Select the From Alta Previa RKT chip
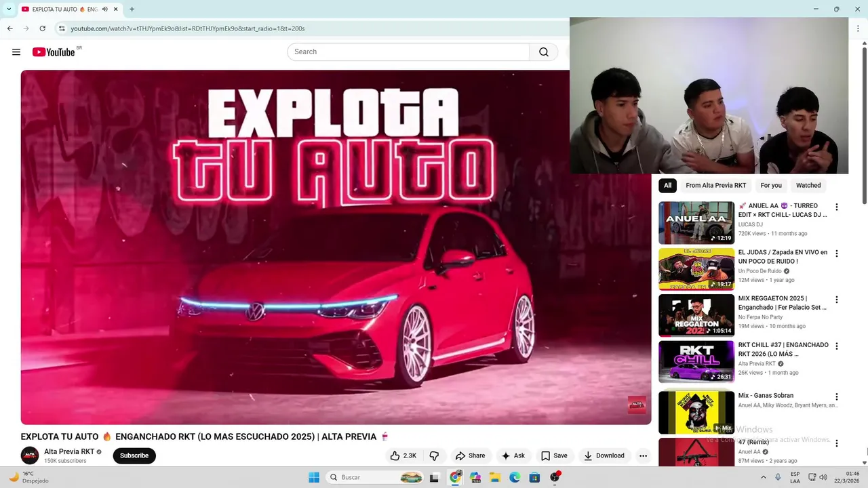 (x=715, y=186)
